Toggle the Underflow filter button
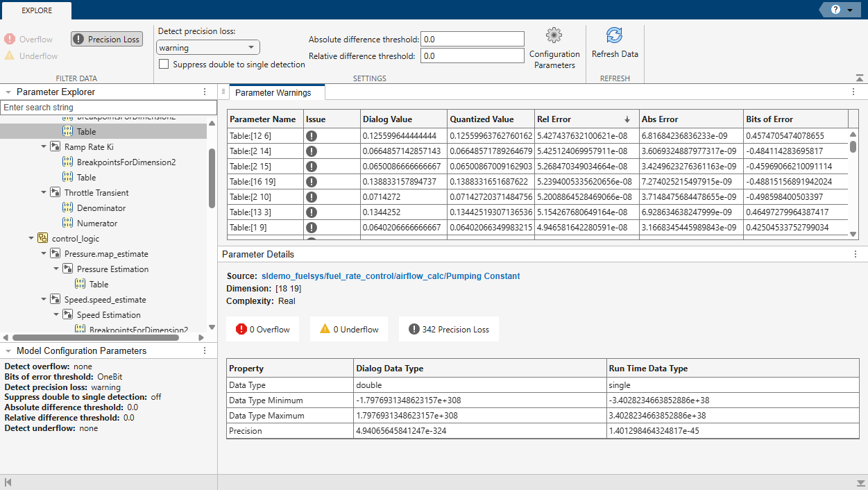 click(31, 56)
